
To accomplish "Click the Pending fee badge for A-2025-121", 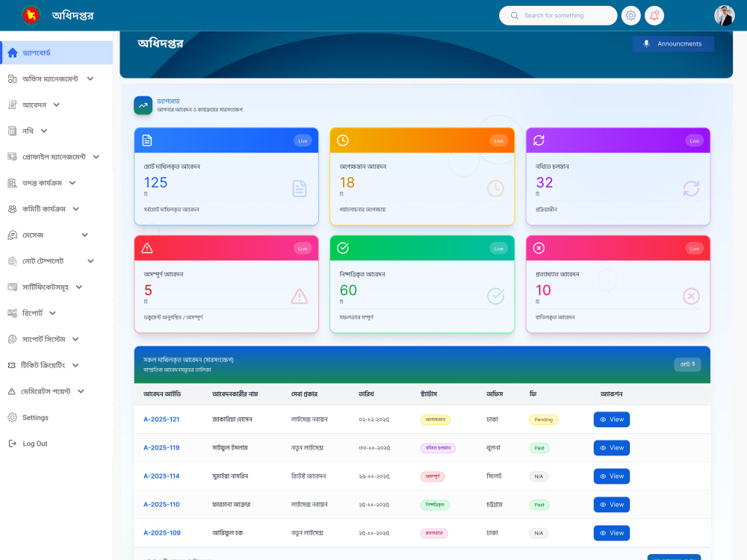I will pos(544,420).
